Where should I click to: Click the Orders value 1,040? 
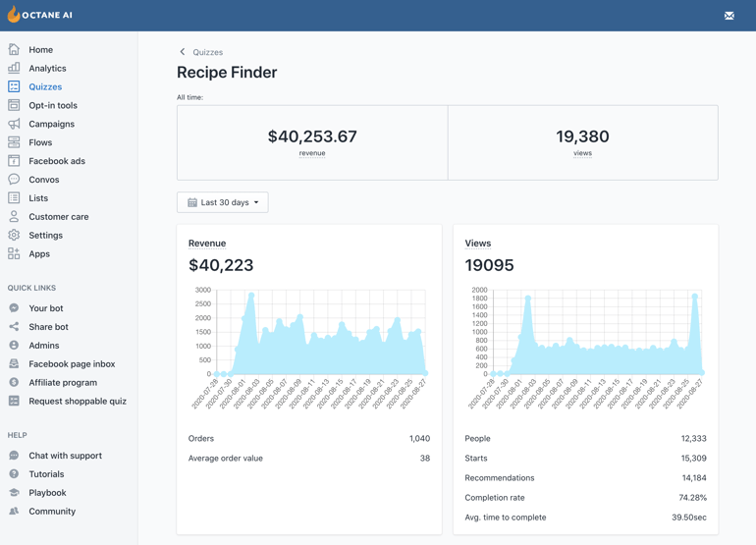click(x=419, y=438)
